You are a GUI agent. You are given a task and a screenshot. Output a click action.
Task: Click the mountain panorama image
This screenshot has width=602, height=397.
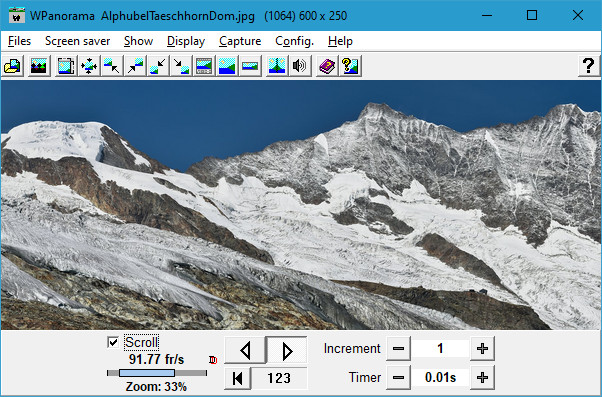(301, 205)
